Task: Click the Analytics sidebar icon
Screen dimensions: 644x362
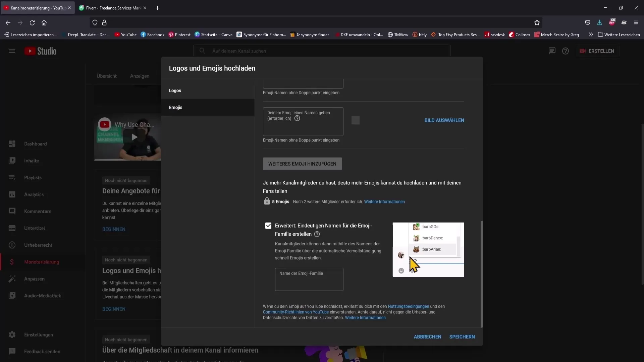Action: click(12, 194)
